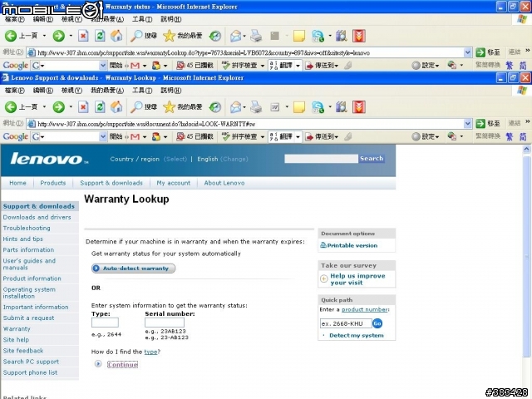Image resolution: width=532 pixels, height=399 pixels.
Task: Click popup blocker 45 icon in lower Google toolbar
Action: (x=180, y=136)
